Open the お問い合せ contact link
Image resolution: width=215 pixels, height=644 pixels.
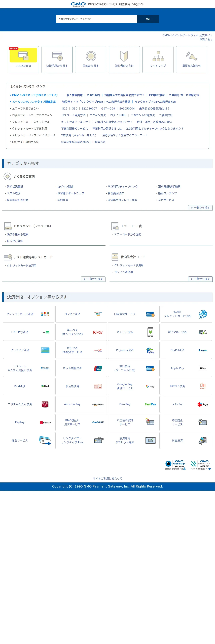pyautogui.click(x=206, y=39)
